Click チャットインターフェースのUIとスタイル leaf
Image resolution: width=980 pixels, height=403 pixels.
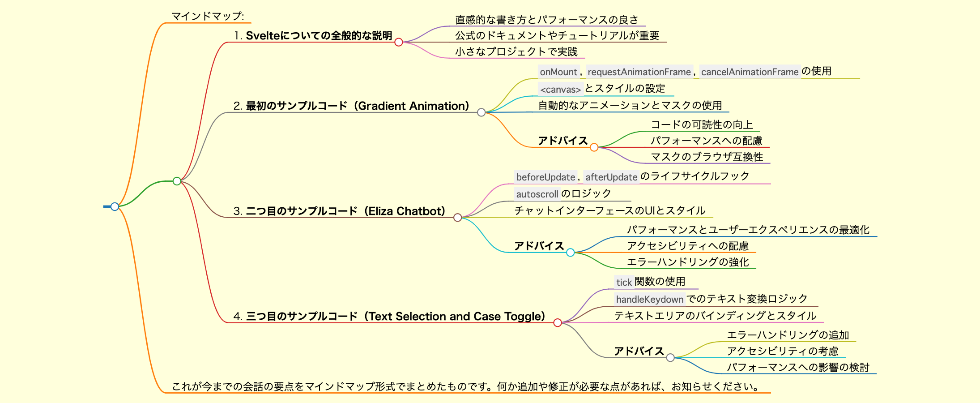(x=610, y=210)
